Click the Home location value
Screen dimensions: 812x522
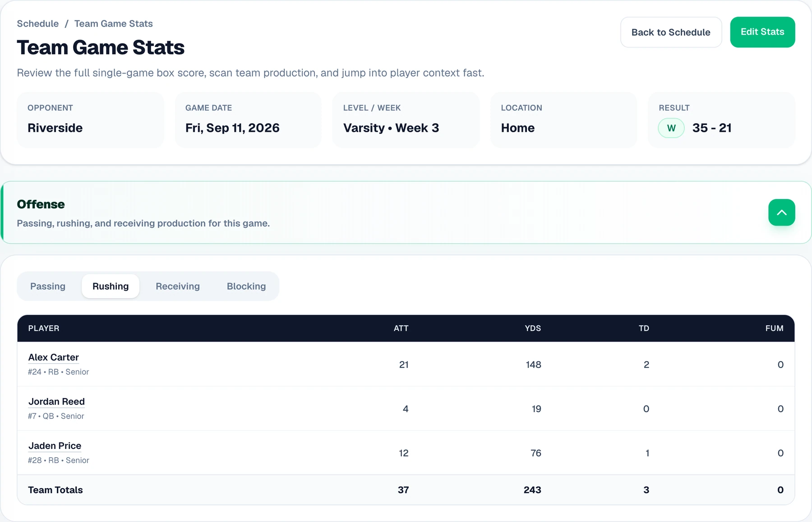point(518,128)
